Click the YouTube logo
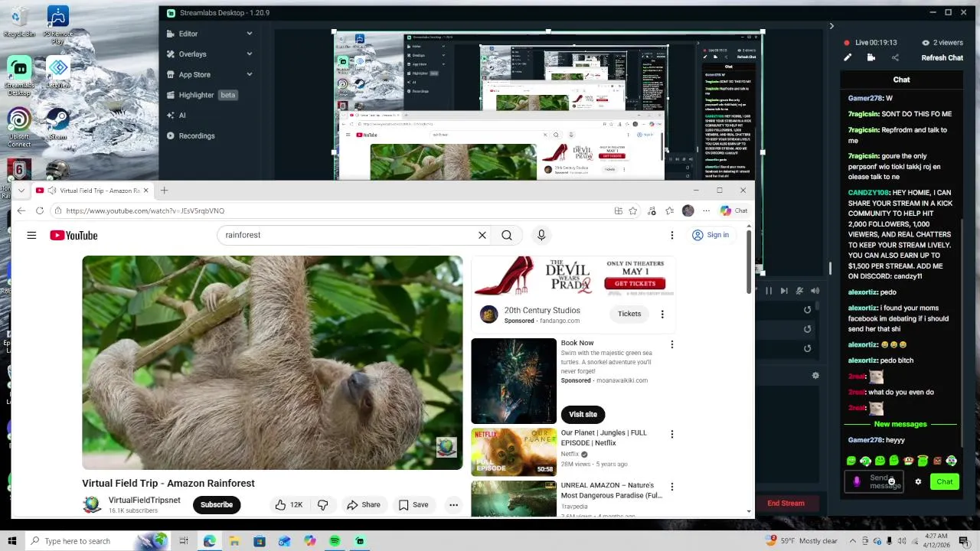This screenshot has width=980, height=551. [73, 235]
